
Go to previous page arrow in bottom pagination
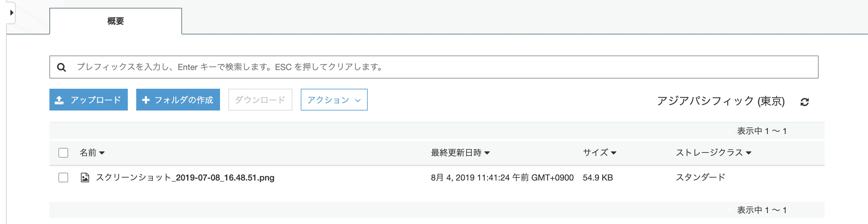tap(729, 210)
